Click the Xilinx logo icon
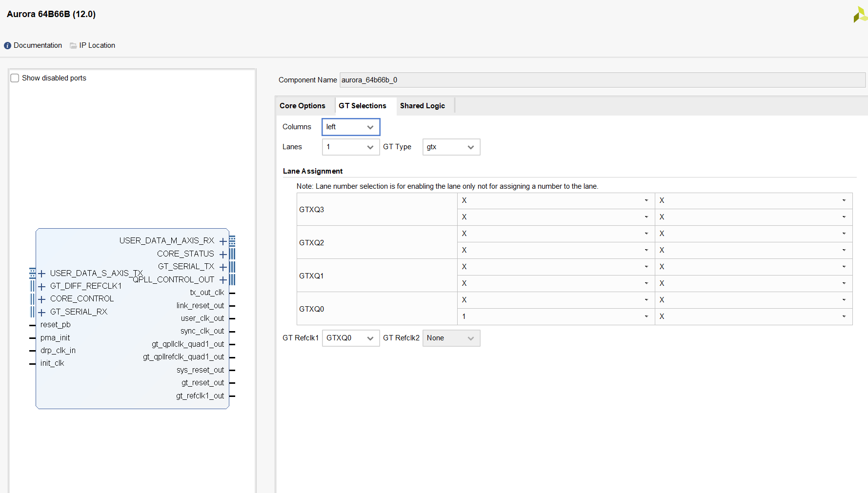The image size is (868, 493). coord(861,14)
